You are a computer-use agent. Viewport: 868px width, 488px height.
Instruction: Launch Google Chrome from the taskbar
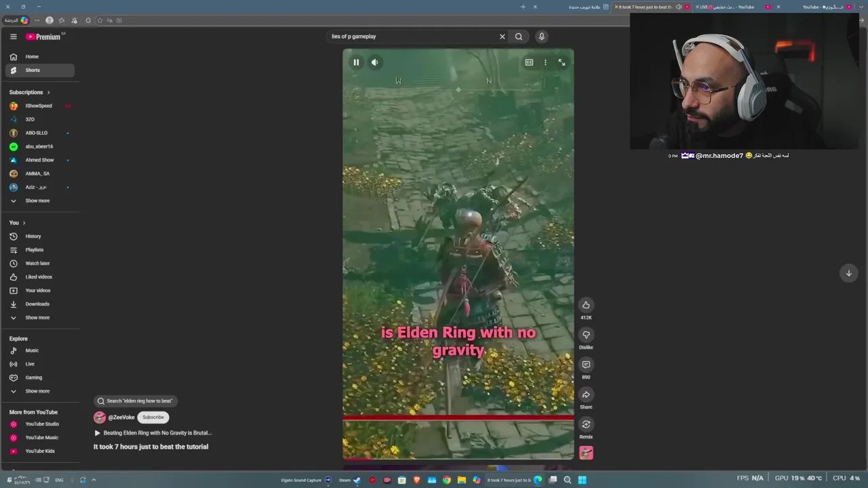pyautogui.click(x=447, y=480)
